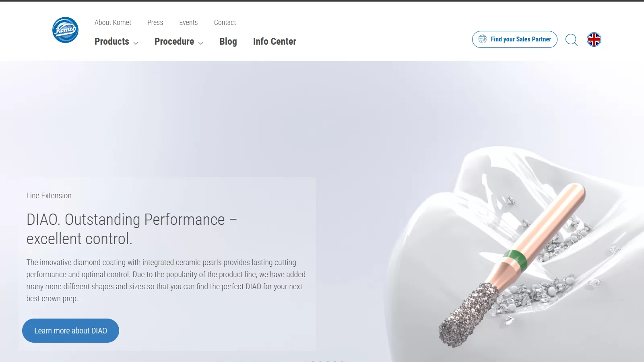Click the DIAO Outstanding Performance headline

(132, 229)
